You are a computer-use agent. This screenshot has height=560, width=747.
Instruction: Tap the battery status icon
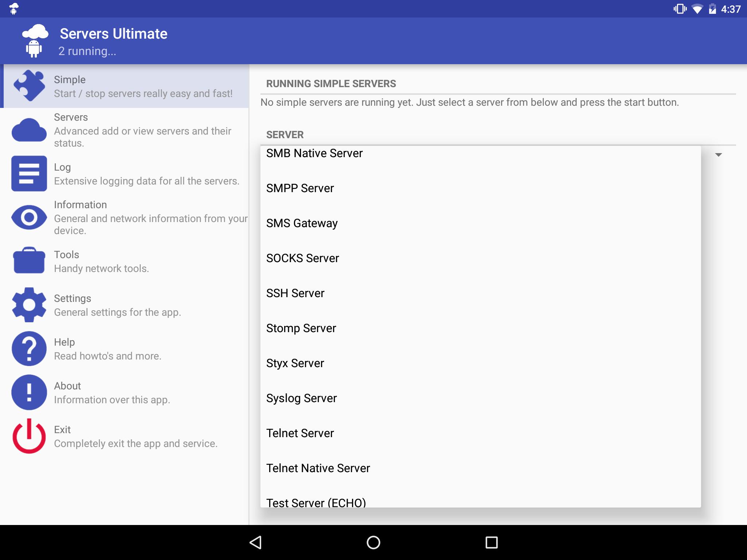click(x=712, y=9)
